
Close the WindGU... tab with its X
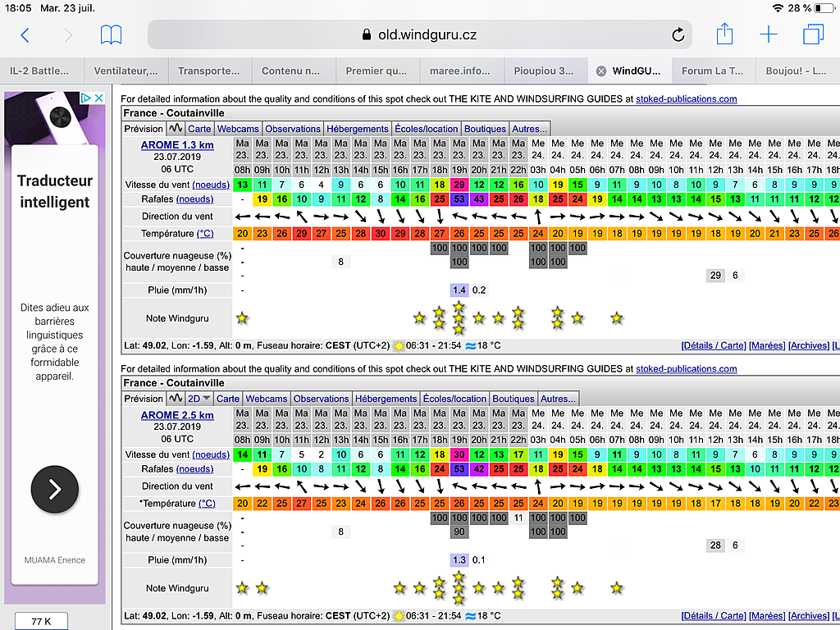[x=601, y=71]
